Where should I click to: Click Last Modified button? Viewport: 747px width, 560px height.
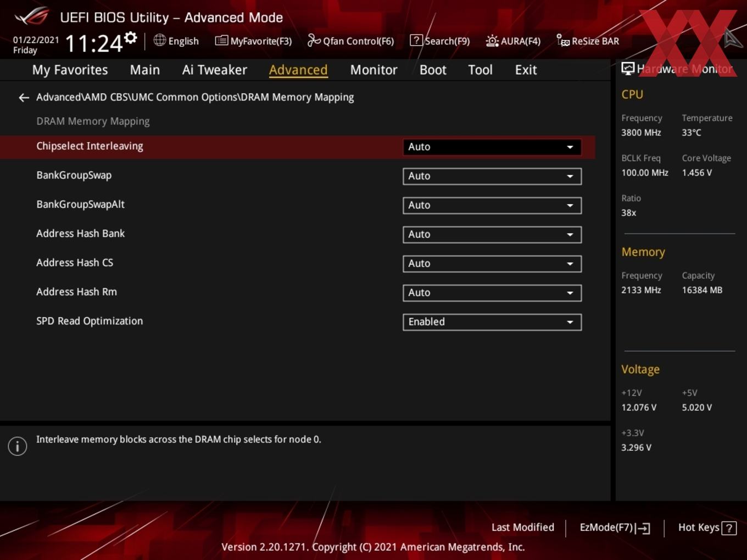click(x=523, y=527)
